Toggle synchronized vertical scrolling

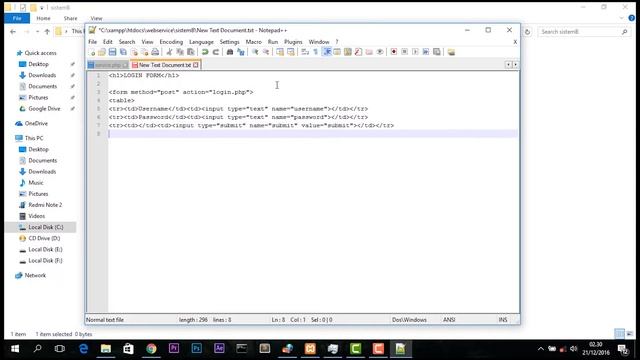pyautogui.click(x=280, y=52)
